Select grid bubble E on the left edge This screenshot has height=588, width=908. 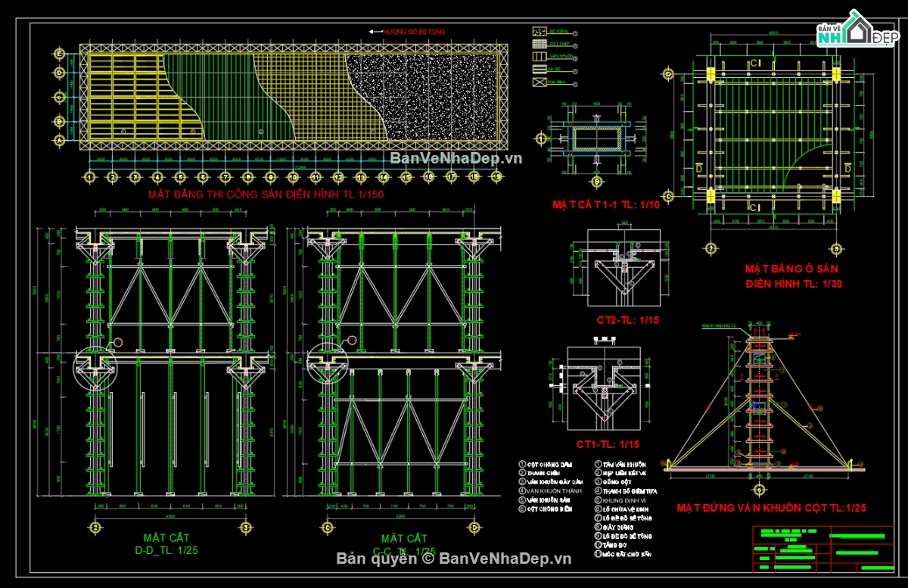58,54
